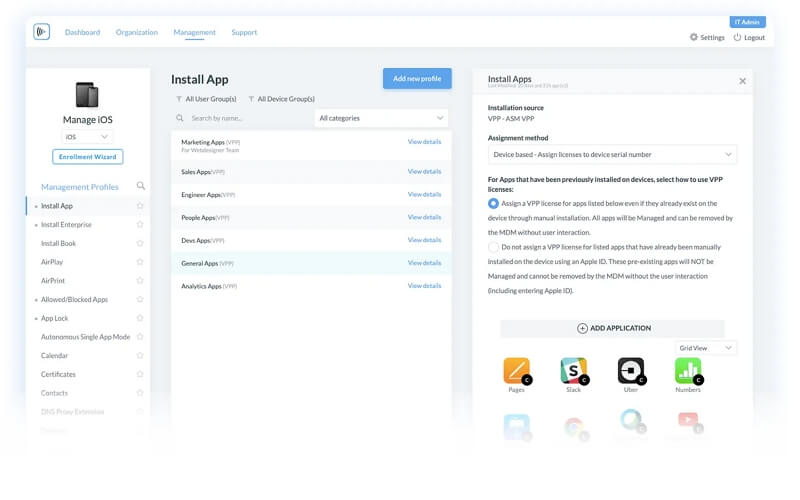
Task: Open the Management tab
Action: click(x=194, y=32)
